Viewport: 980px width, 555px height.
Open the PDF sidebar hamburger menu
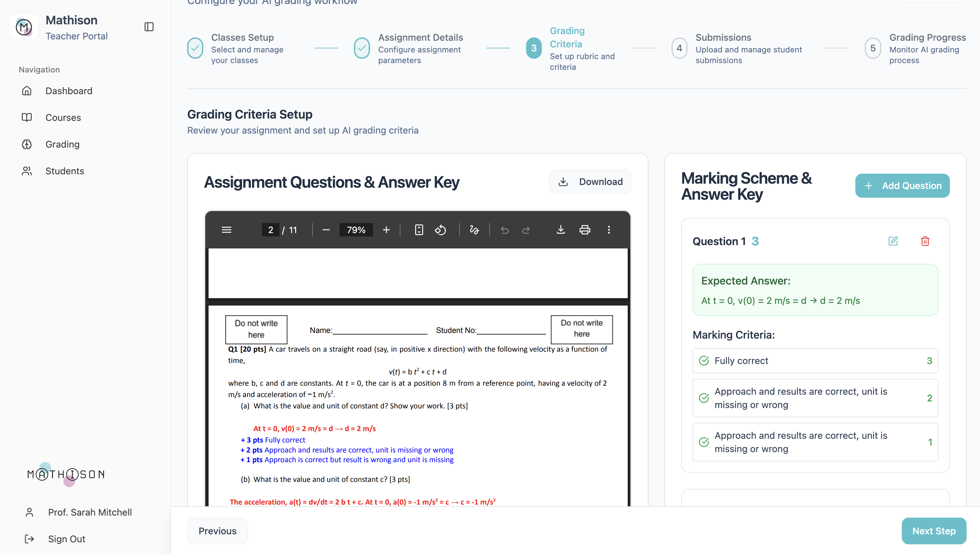[x=227, y=230]
